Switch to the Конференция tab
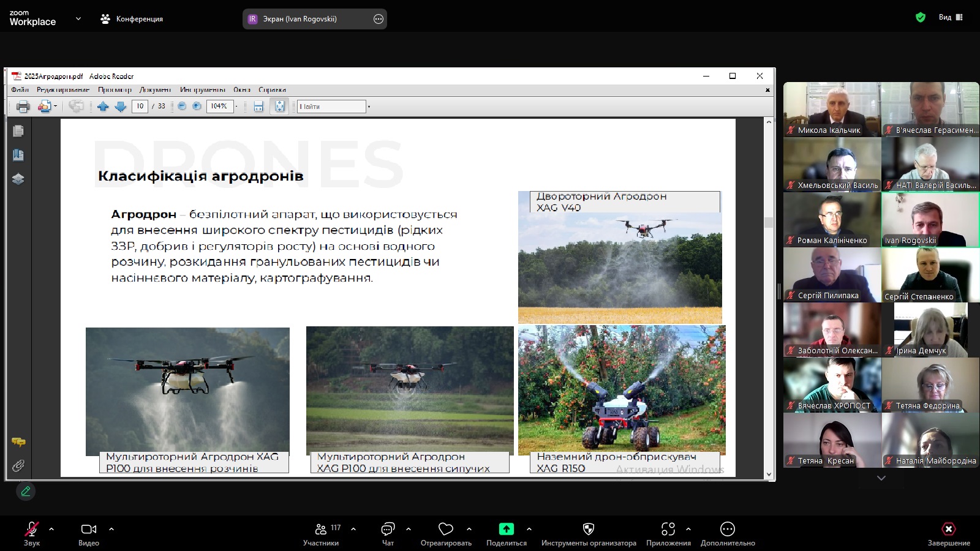980x551 pixels. tap(132, 19)
